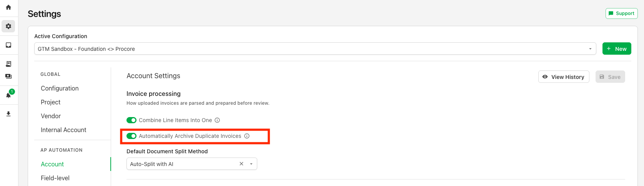This screenshot has width=644, height=186.
Task: Expand the Active Configuration dropdown arrow
Action: pyautogui.click(x=590, y=49)
